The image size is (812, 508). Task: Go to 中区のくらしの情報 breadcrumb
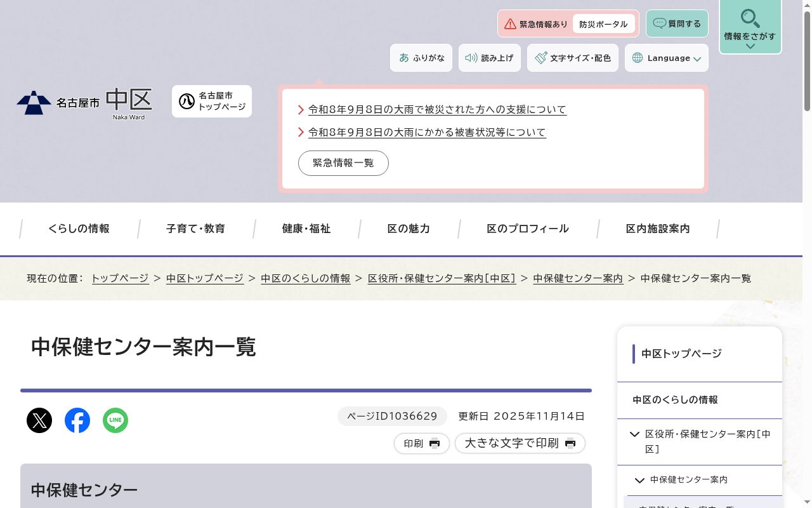click(x=306, y=278)
